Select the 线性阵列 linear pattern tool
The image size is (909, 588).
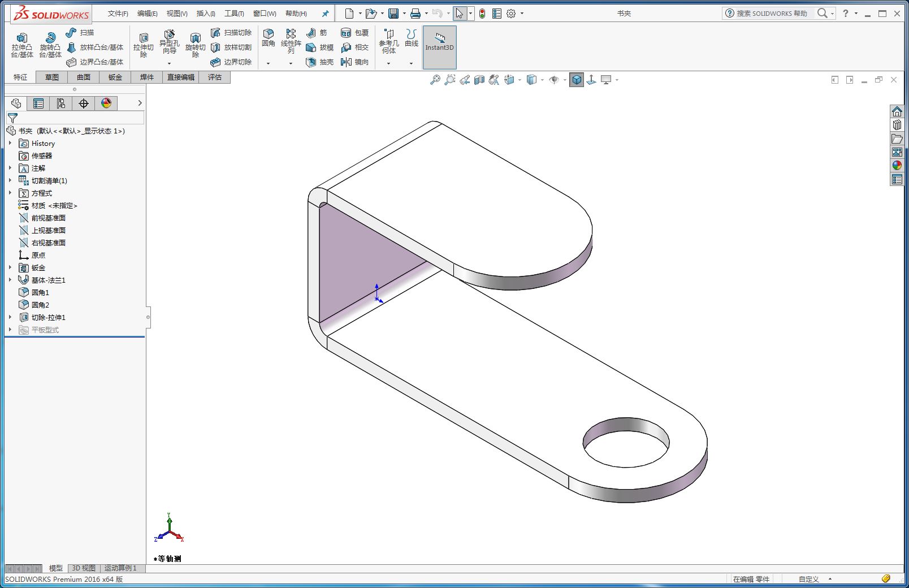(x=291, y=41)
